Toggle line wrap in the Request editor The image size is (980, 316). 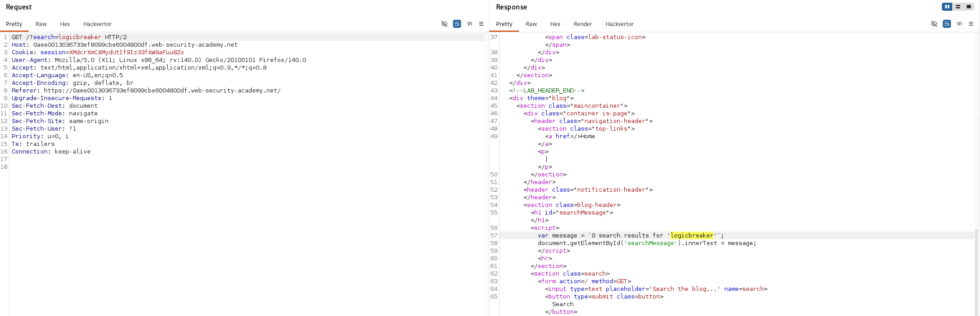click(457, 24)
